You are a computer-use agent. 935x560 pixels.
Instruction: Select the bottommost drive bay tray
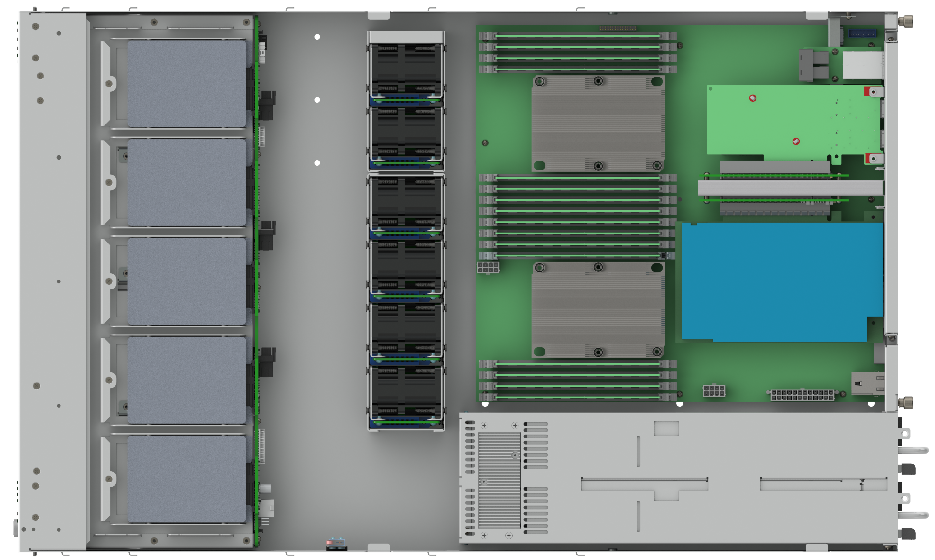pos(187,479)
